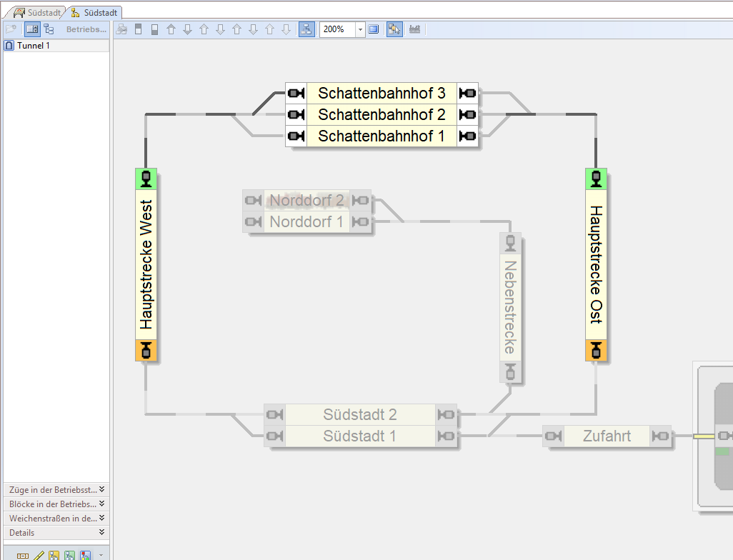Click the track block icon at bottom left
Screen dimensions: 733x560
[x=23, y=555]
